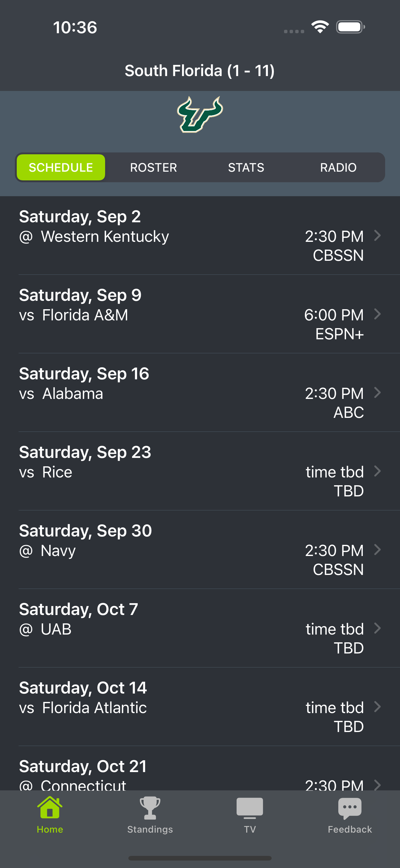
Task: Tap the South Florida (1 - 11) title
Action: 200,71
